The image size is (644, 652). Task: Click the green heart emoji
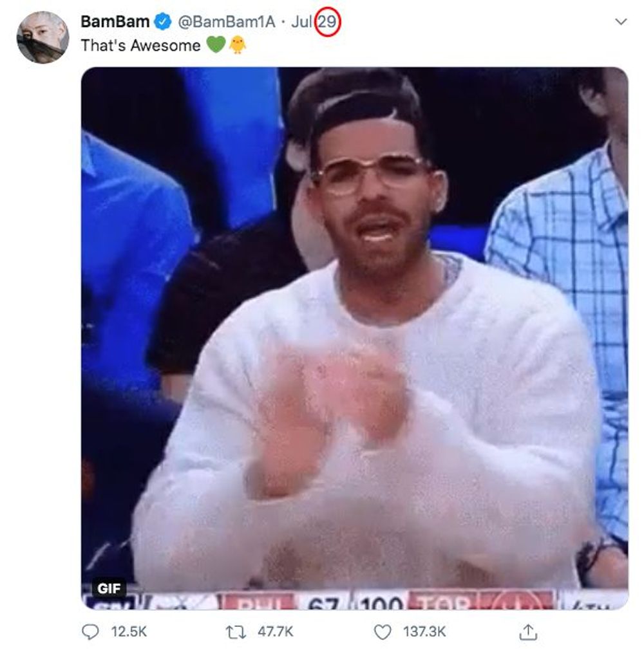(216, 45)
